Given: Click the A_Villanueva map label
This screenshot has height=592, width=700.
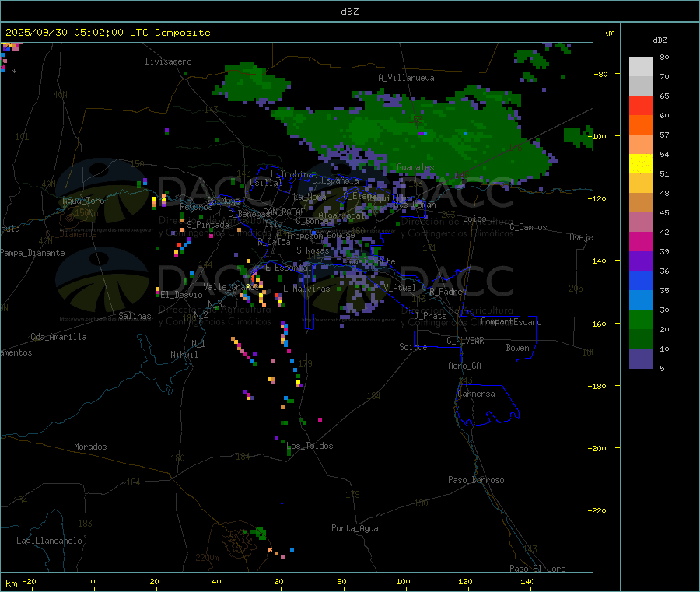Looking at the screenshot, I should click(406, 78).
